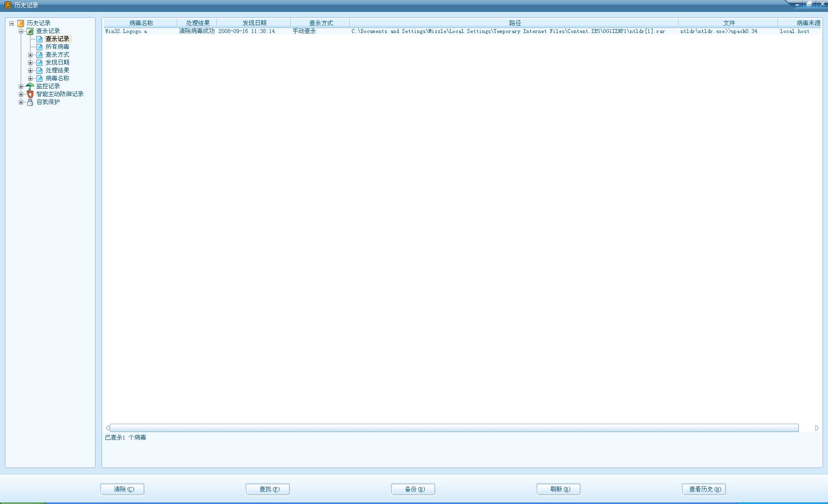Click the page icon beside highlighted 查杀记录
Image resolution: width=828 pixels, height=504 pixels.
click(x=39, y=39)
